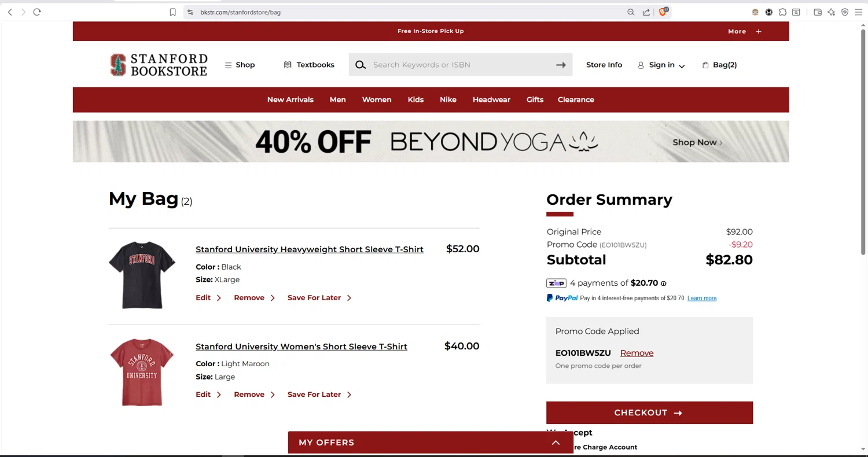Open Brave Shields lion icon
868x457 pixels.
[x=663, y=12]
